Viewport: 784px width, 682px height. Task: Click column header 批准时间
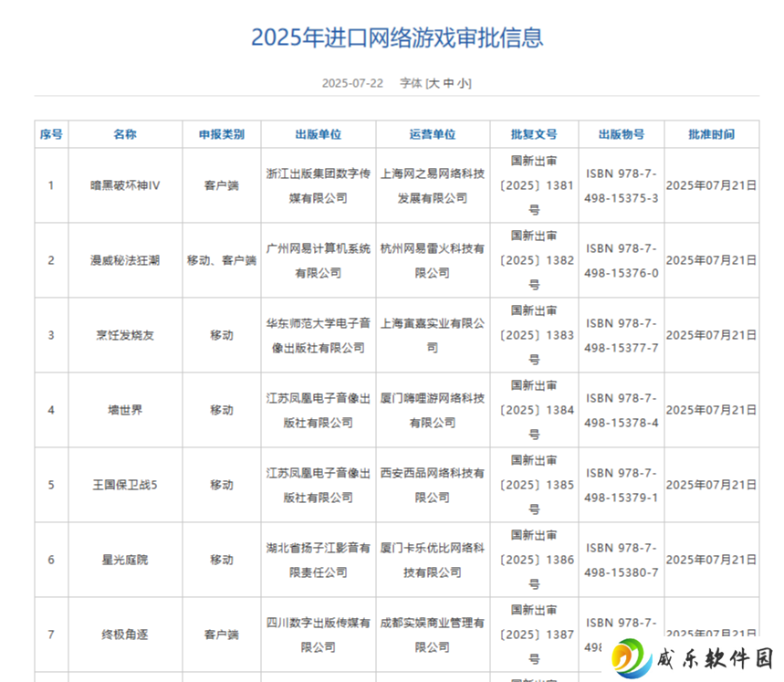pyautogui.click(x=712, y=134)
